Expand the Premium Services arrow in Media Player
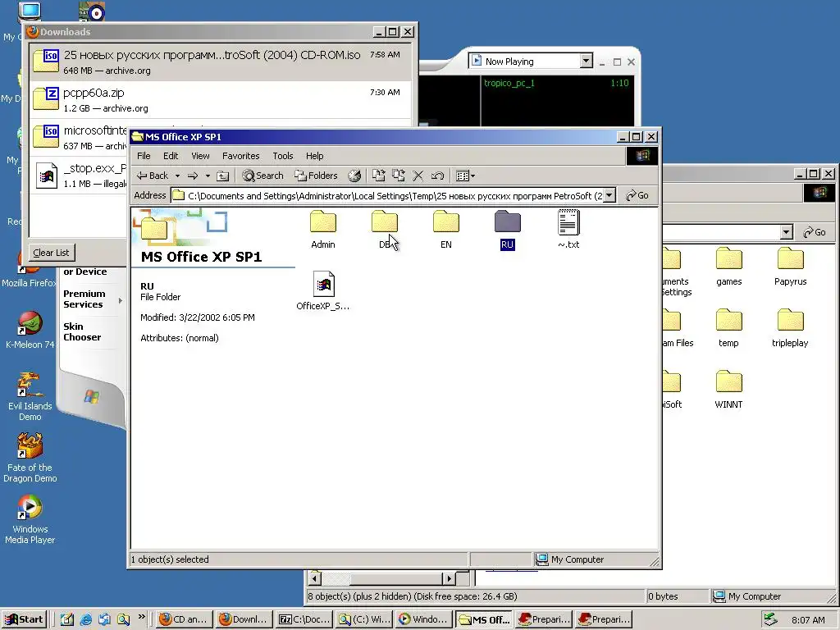840x630 pixels. (x=120, y=300)
